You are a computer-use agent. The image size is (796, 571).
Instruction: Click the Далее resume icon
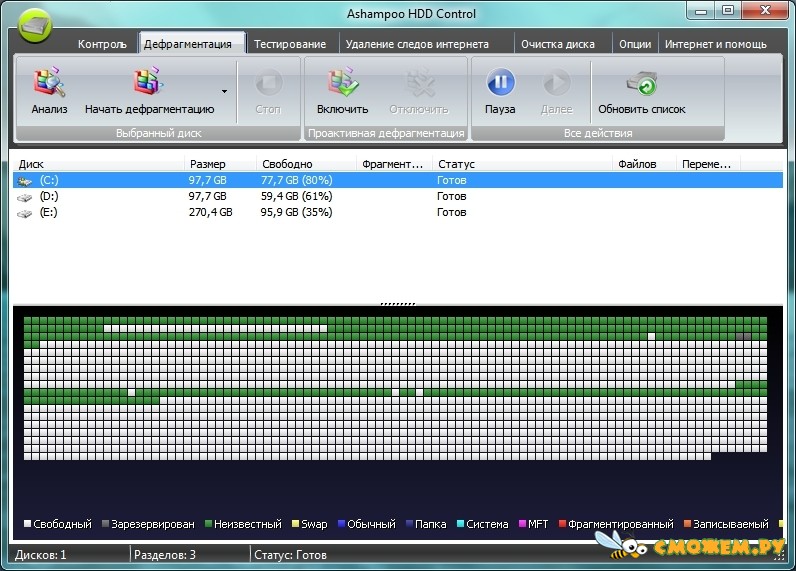point(556,83)
